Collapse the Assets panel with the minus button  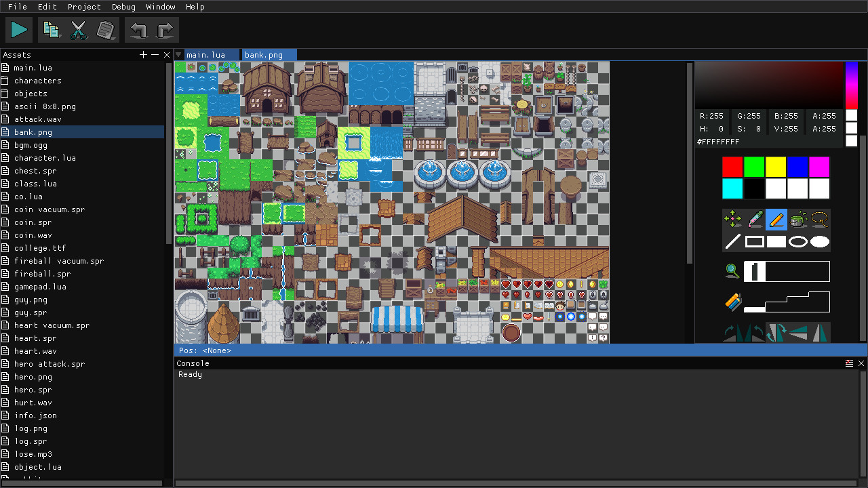pyautogui.click(x=155, y=55)
